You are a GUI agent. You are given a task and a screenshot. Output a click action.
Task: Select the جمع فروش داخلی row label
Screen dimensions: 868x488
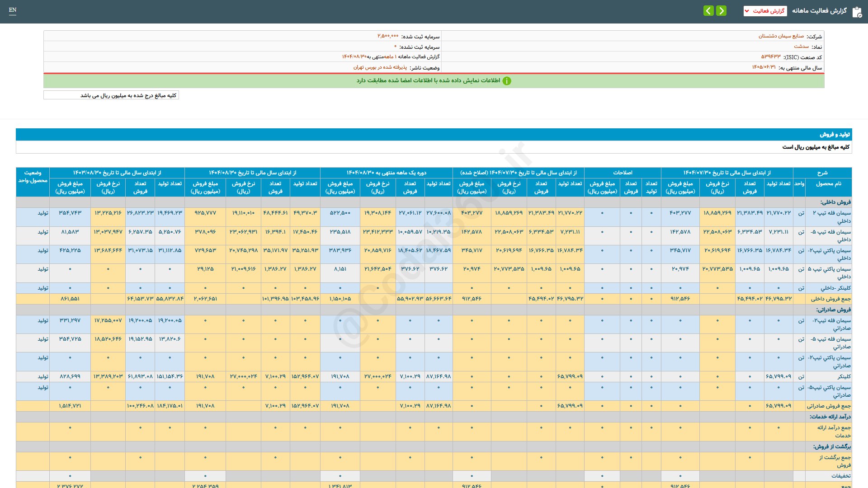click(830, 299)
